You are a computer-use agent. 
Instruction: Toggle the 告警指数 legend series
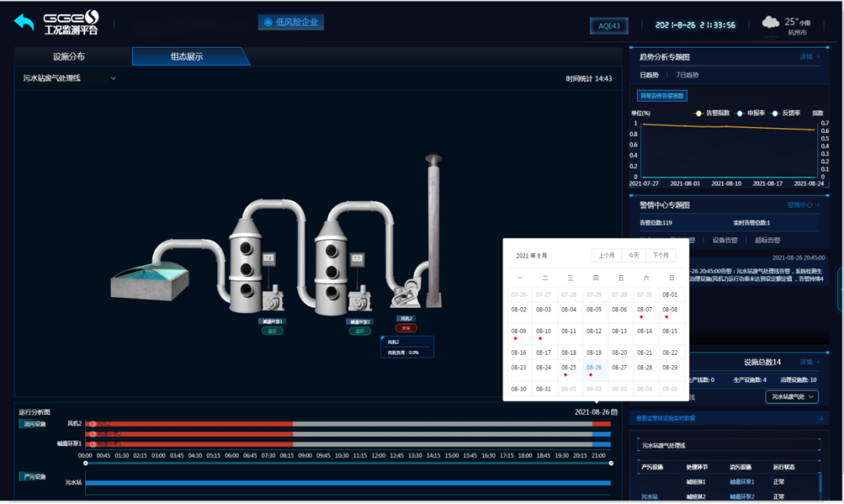[711, 113]
